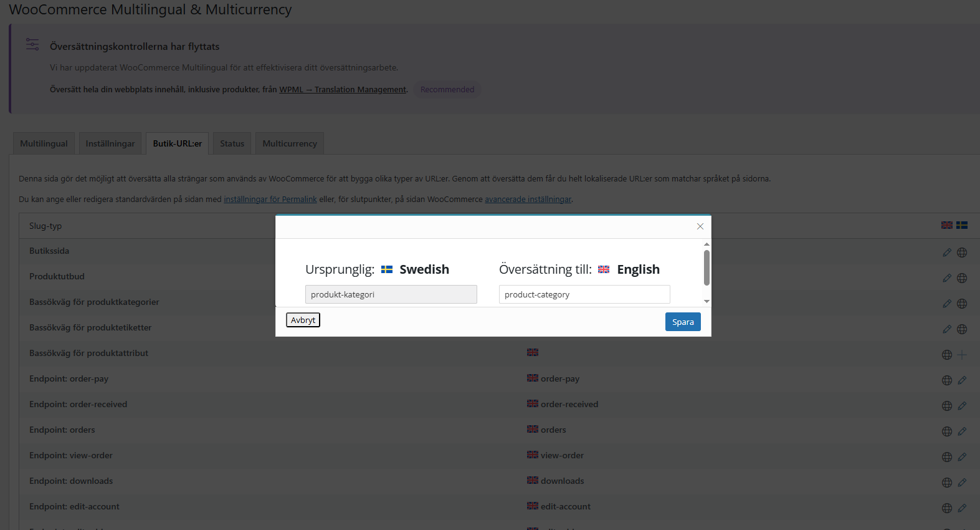Image resolution: width=980 pixels, height=530 pixels.
Task: Click Endpoint: downloads label
Action: coord(71,481)
